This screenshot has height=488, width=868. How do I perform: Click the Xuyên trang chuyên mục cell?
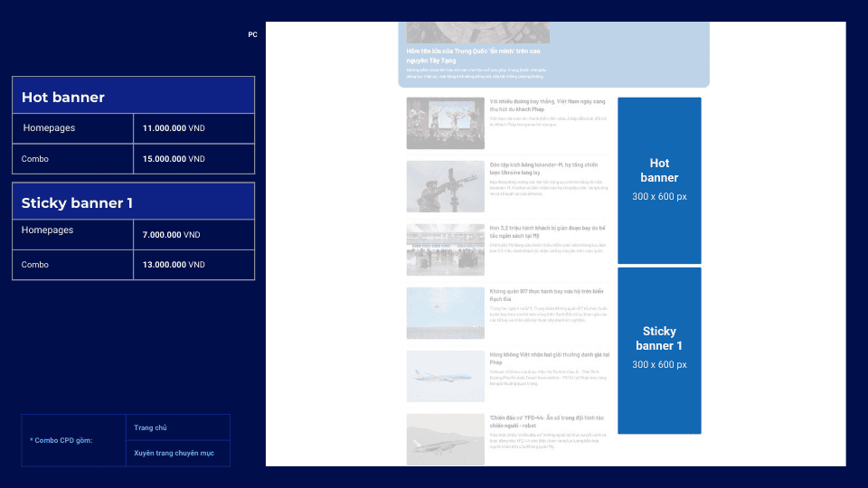[175, 453]
